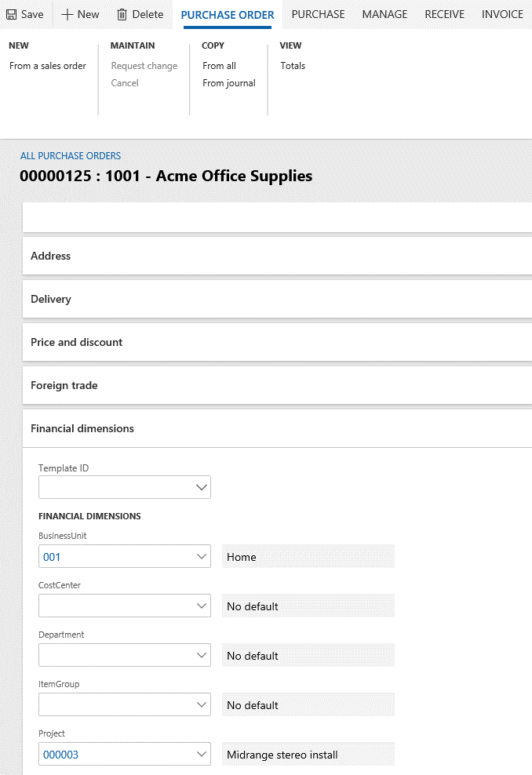The height and width of the screenshot is (775, 532).
Task: Open the Project dropdown arrow
Action: pos(201,755)
